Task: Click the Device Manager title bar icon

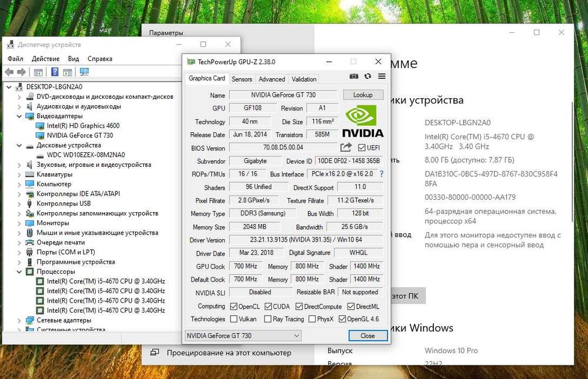Action: pyautogui.click(x=11, y=44)
